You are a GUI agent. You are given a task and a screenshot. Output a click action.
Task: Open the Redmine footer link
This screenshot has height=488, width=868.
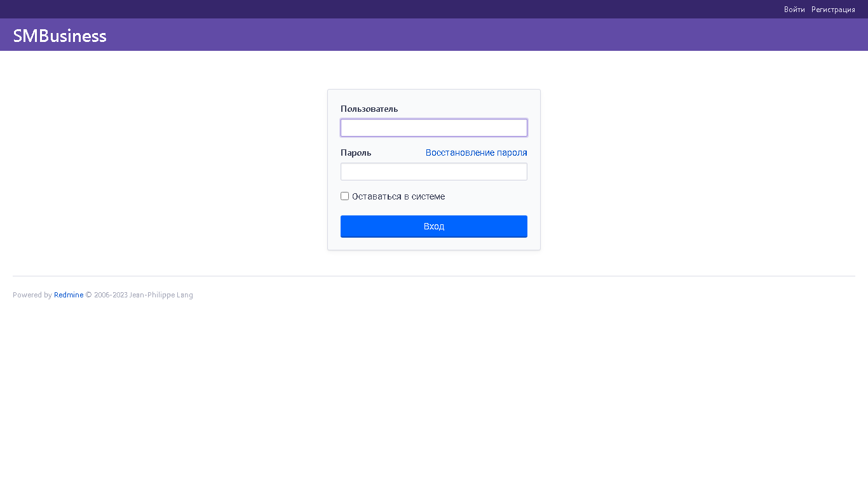coord(69,295)
